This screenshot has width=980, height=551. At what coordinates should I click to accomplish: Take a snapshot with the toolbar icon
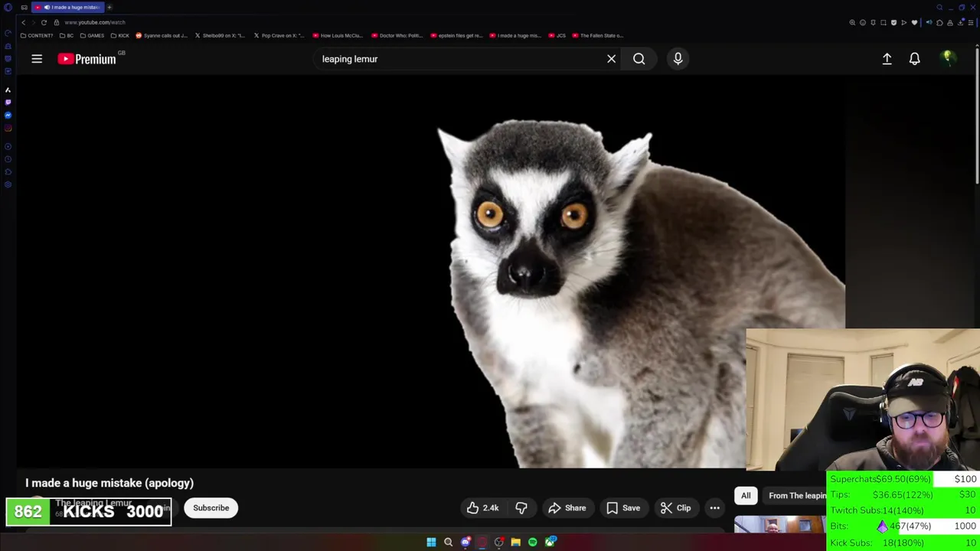[x=884, y=22]
